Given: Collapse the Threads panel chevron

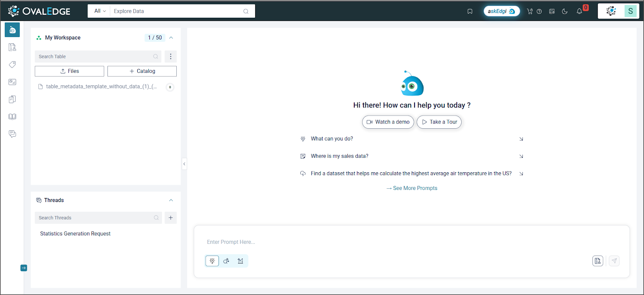Looking at the screenshot, I should [171, 200].
